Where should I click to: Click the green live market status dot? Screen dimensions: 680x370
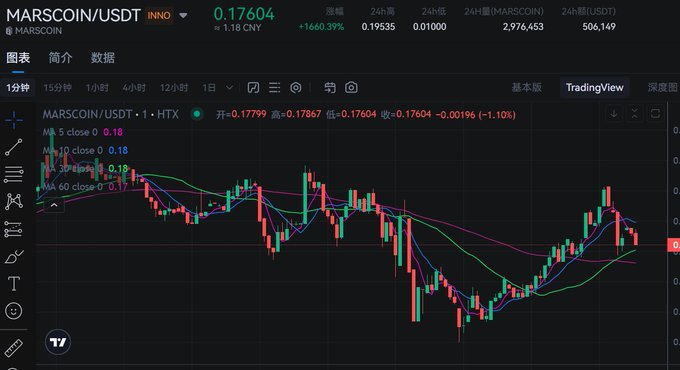(x=197, y=114)
